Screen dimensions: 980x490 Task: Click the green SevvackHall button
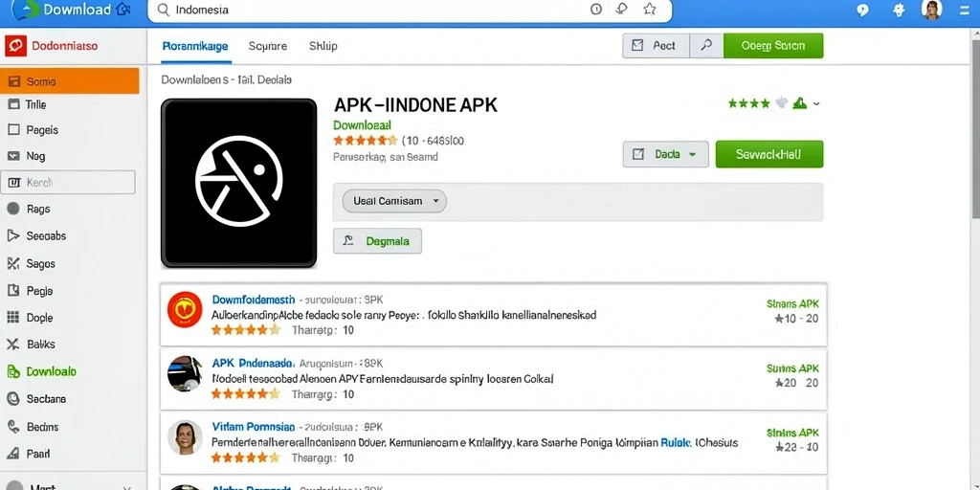pos(768,154)
